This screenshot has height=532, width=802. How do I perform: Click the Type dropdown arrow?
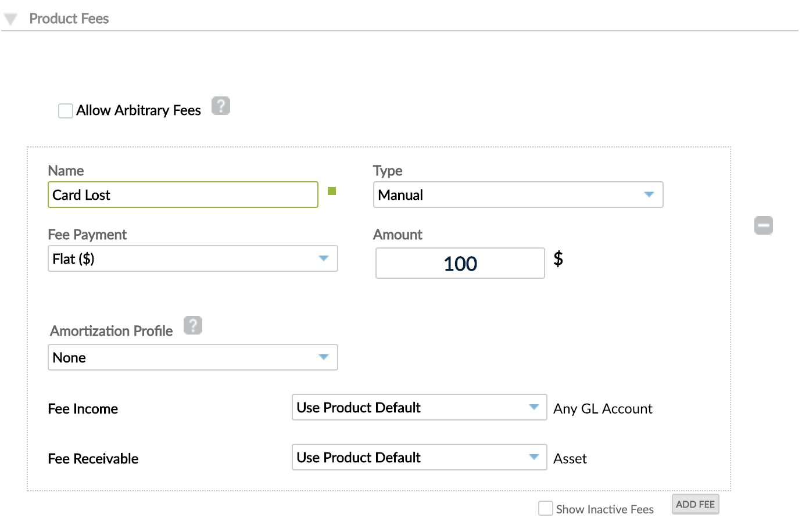pos(649,195)
